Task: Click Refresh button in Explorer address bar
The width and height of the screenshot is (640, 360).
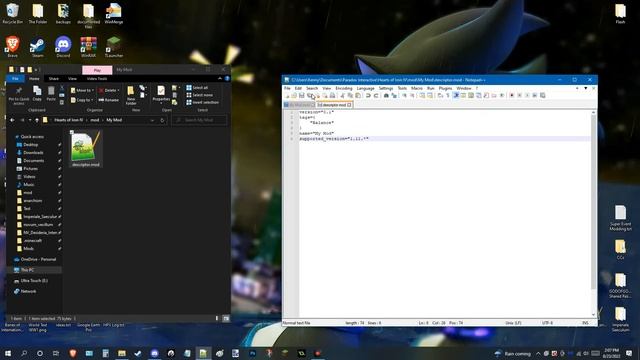Action: [162, 120]
